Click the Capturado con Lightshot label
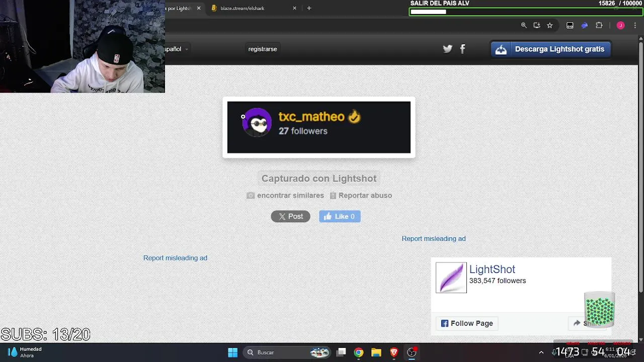This screenshot has width=644, height=362. tap(319, 178)
